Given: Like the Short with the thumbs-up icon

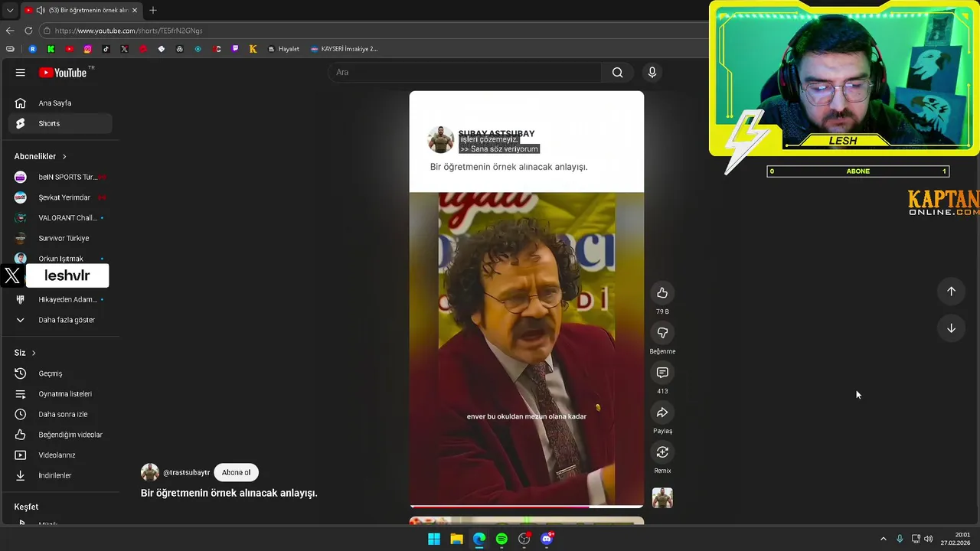Looking at the screenshot, I should pos(662,293).
